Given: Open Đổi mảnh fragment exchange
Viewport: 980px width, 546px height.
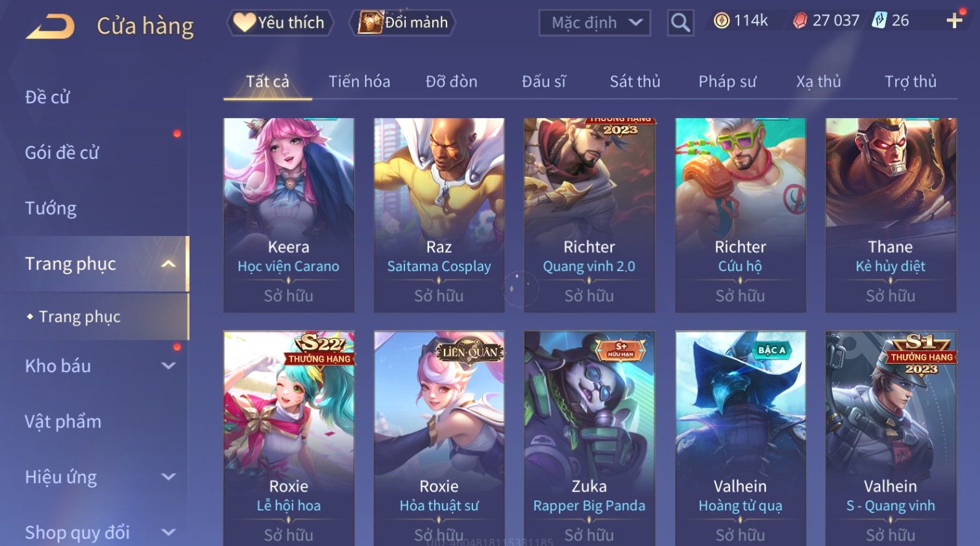Looking at the screenshot, I should (x=402, y=23).
